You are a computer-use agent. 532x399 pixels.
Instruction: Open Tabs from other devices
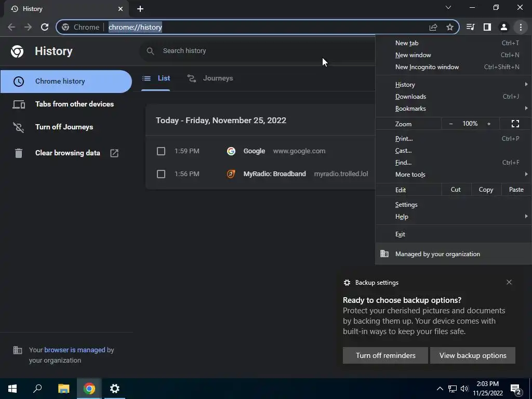[x=66, y=104]
